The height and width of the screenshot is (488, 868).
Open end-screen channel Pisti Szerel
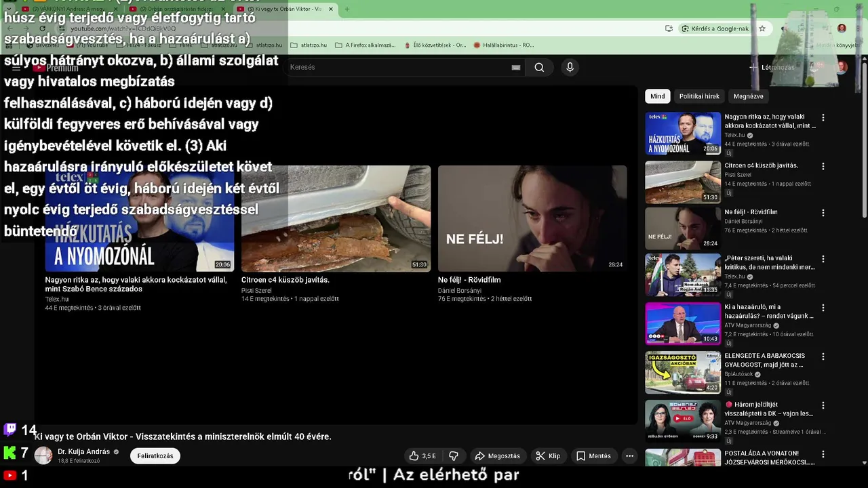point(256,290)
